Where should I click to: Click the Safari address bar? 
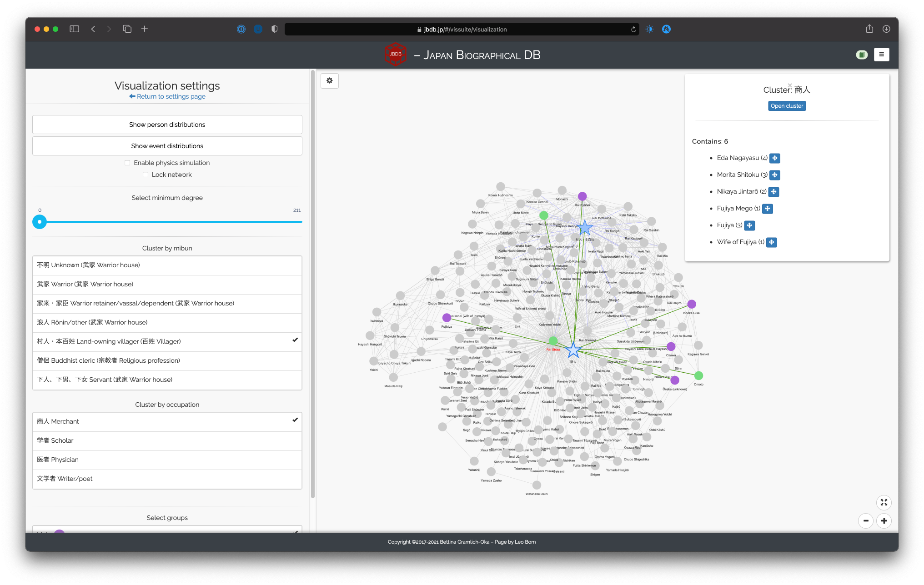[x=461, y=29]
